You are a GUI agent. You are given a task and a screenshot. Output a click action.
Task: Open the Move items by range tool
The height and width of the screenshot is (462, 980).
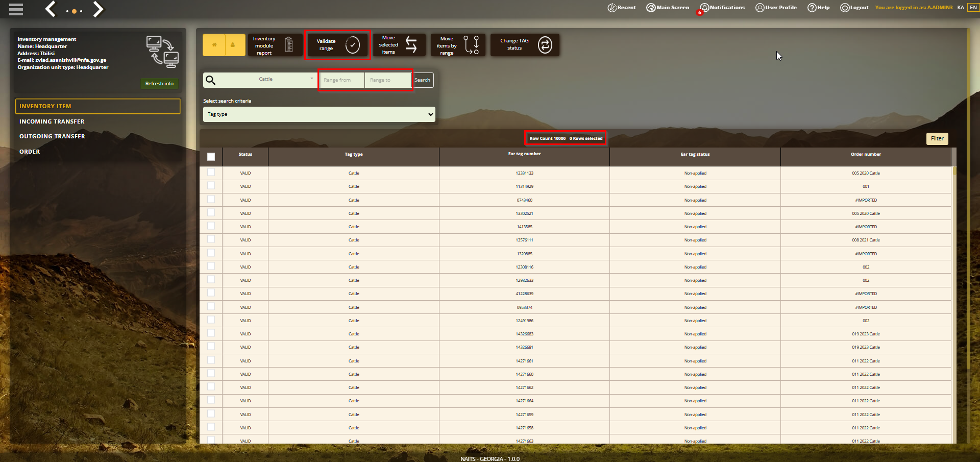[x=458, y=45]
